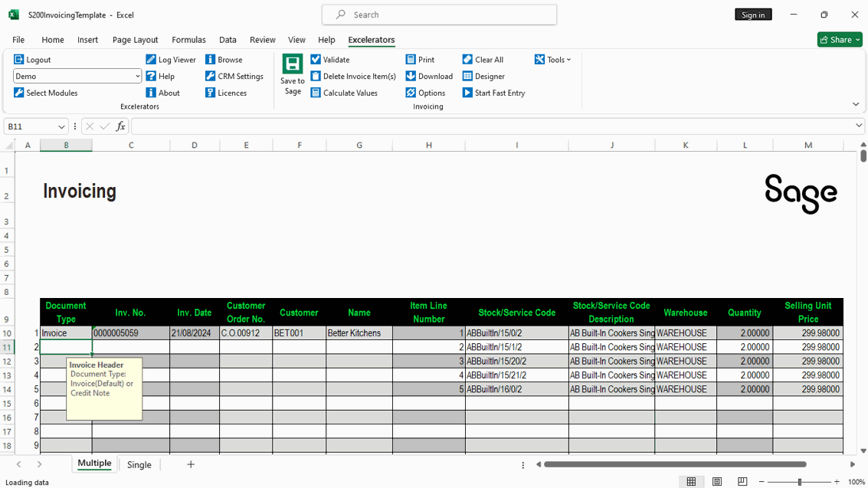
Task: Click the zoom out minus button
Action: [x=762, y=483]
